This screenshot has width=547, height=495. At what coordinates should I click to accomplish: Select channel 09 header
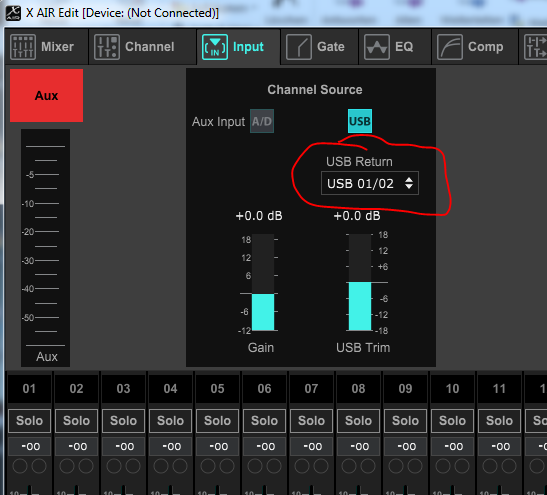pyautogui.click(x=405, y=389)
